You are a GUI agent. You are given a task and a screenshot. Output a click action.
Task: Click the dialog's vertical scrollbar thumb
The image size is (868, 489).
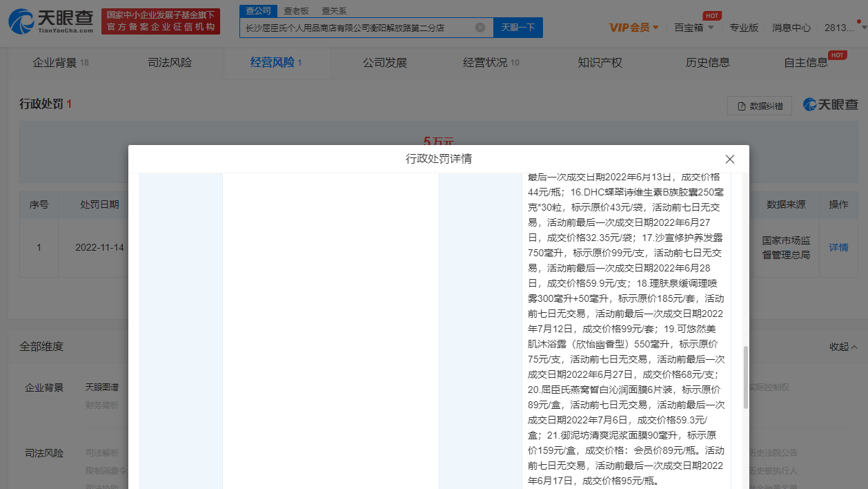click(x=745, y=376)
